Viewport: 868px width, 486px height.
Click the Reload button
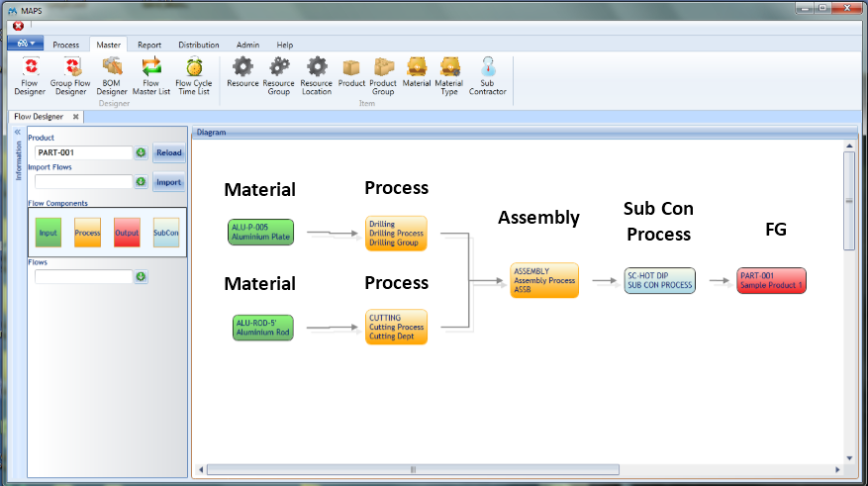click(169, 152)
